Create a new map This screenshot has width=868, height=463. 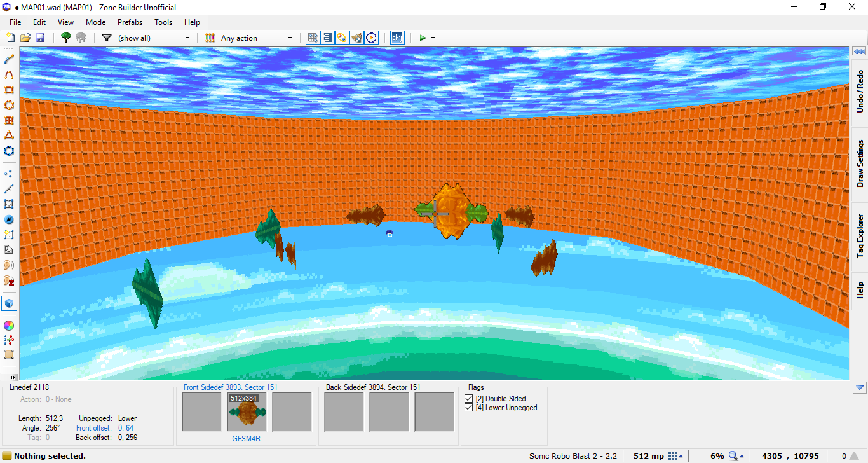coord(10,38)
